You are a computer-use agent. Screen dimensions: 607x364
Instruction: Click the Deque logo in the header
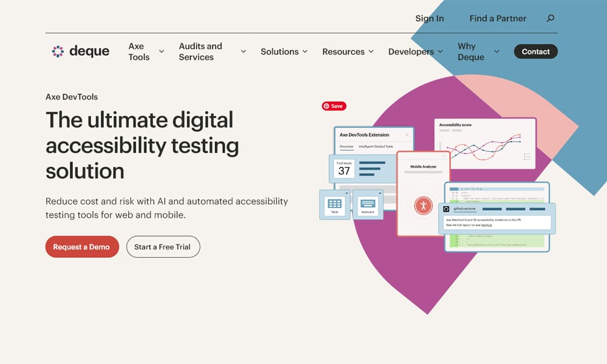click(81, 52)
